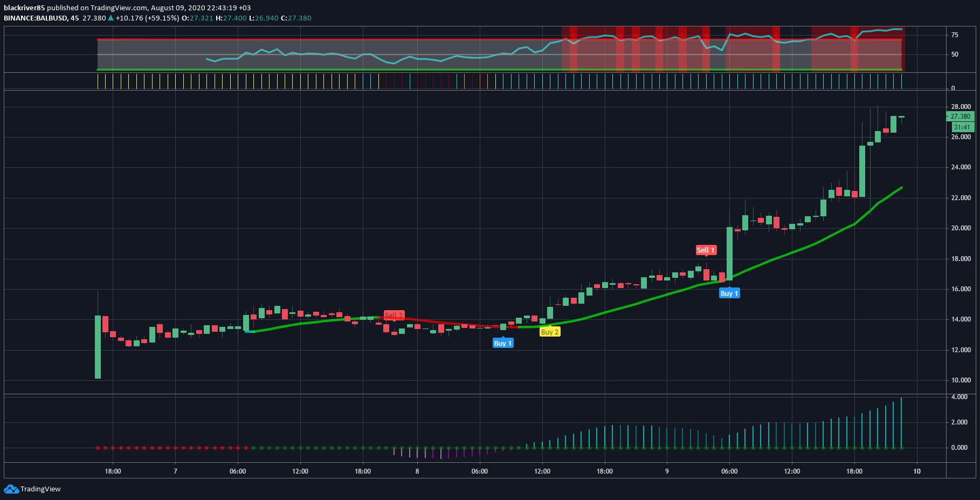980x500 pixels.
Task: Select the blackriver85 publisher name
Action: (x=24, y=8)
